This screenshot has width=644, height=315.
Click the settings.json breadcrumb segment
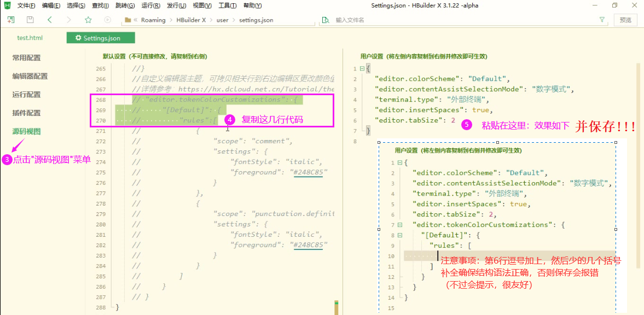(256, 20)
